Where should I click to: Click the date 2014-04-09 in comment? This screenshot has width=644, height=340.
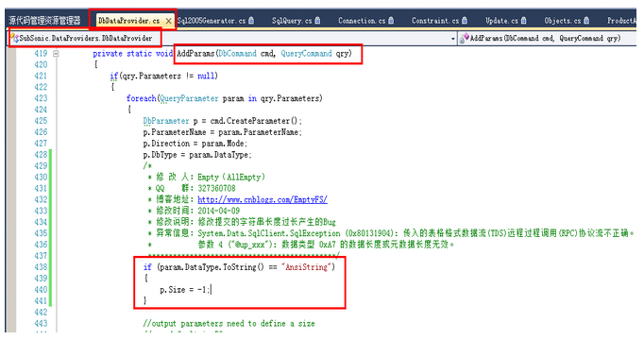[x=218, y=211]
